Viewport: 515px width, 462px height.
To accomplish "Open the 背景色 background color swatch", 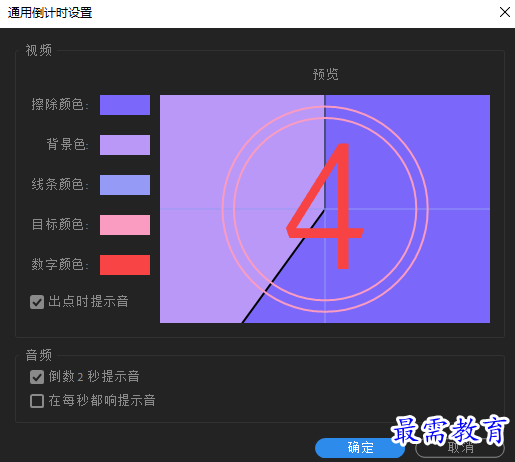I will tap(125, 145).
